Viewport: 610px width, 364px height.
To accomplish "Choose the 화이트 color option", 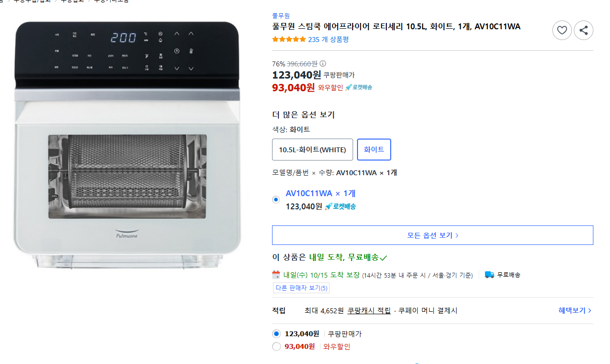I will point(374,149).
